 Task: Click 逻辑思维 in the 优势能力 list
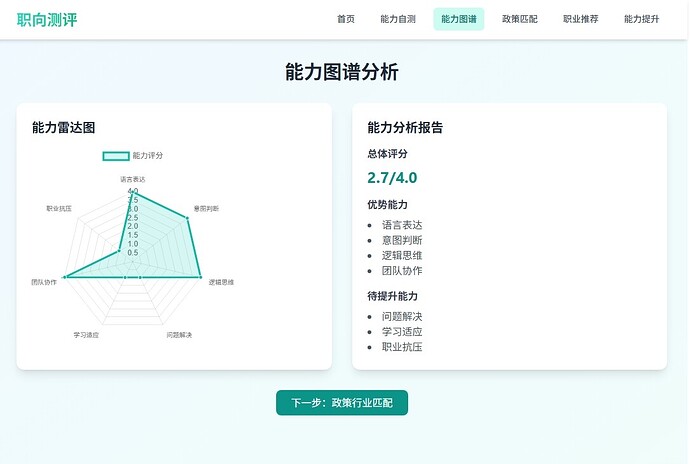click(x=402, y=256)
